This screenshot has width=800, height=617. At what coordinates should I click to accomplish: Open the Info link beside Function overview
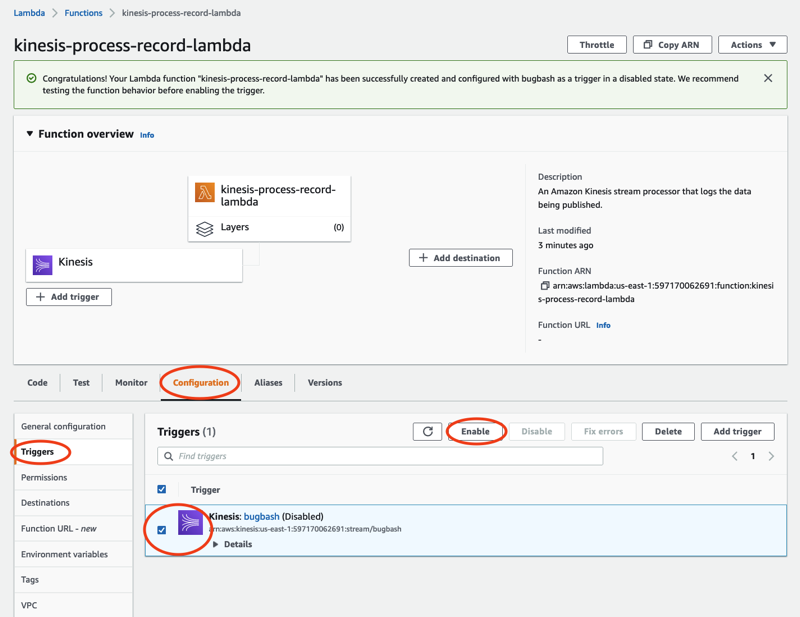coord(146,134)
